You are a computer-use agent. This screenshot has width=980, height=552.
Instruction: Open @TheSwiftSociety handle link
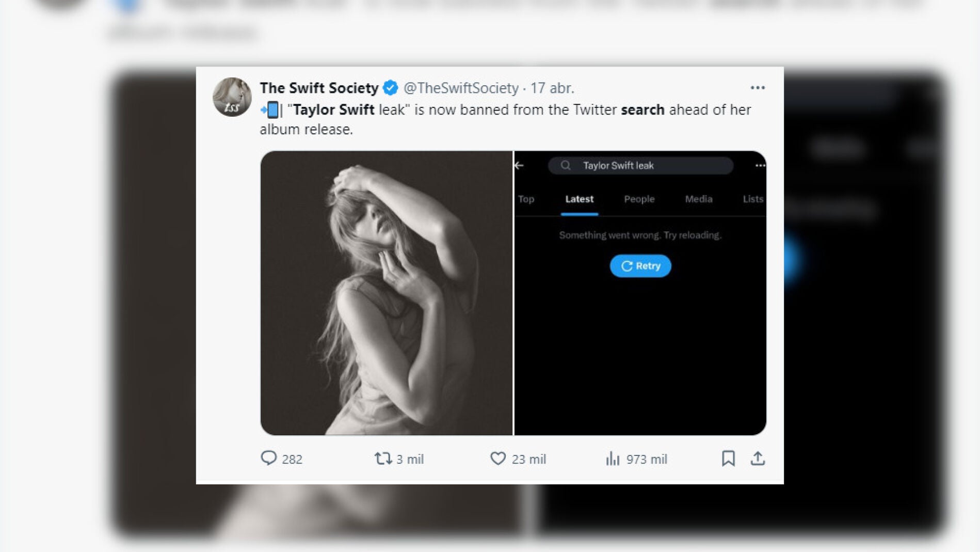tap(461, 88)
